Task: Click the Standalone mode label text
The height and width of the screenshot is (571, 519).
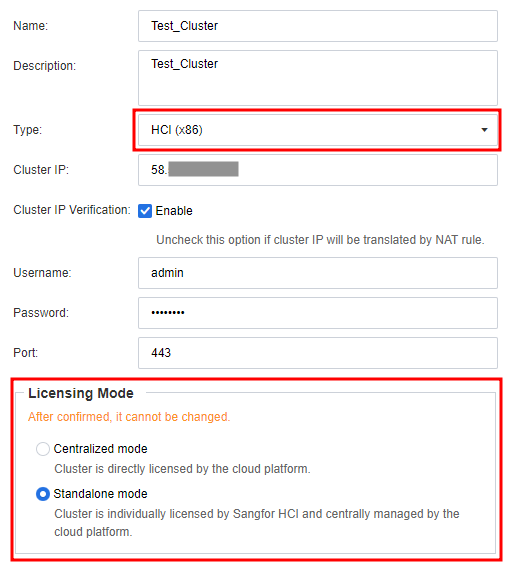Action: click(101, 494)
